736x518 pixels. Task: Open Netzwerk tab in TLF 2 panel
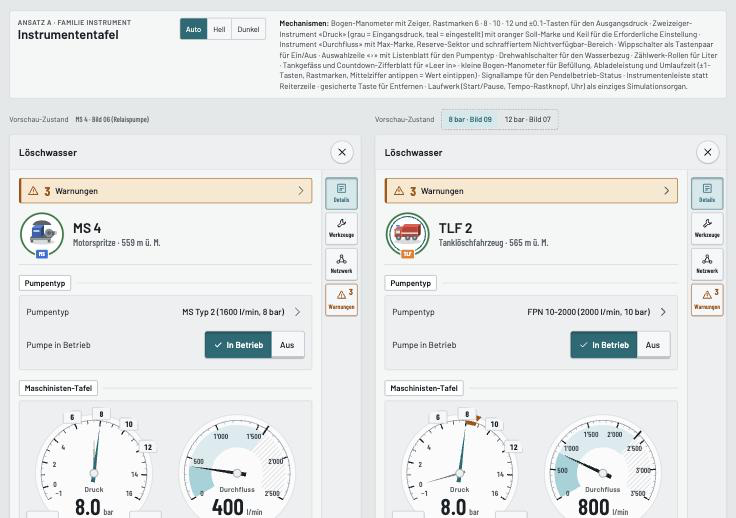click(x=707, y=265)
